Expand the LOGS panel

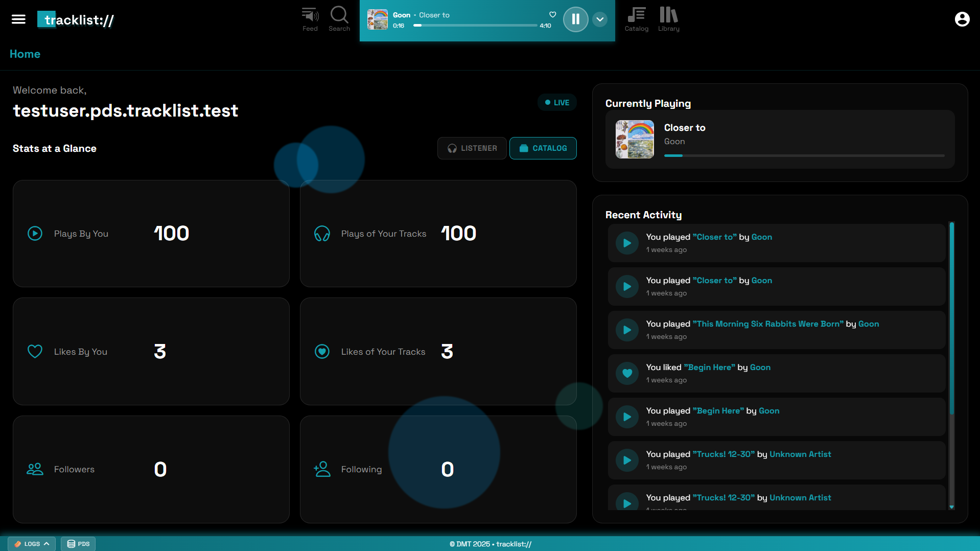tap(32, 544)
